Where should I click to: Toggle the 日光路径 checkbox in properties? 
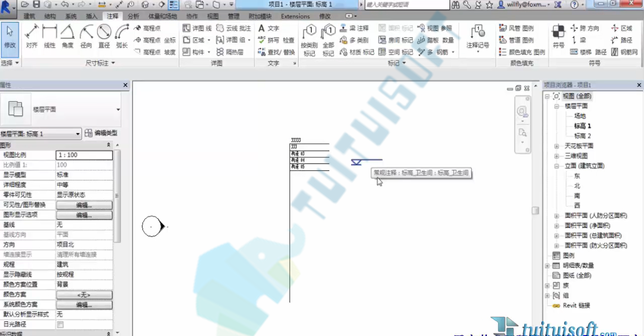(x=60, y=324)
